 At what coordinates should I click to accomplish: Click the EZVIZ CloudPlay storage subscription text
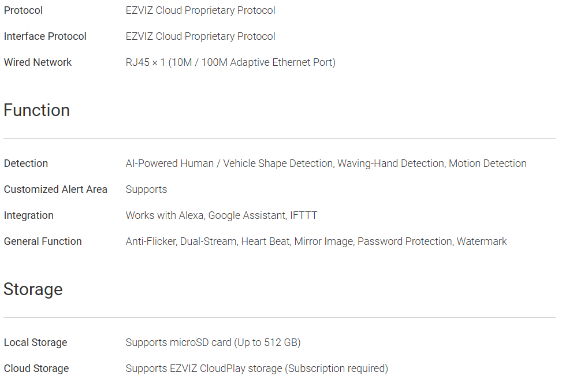(256, 368)
